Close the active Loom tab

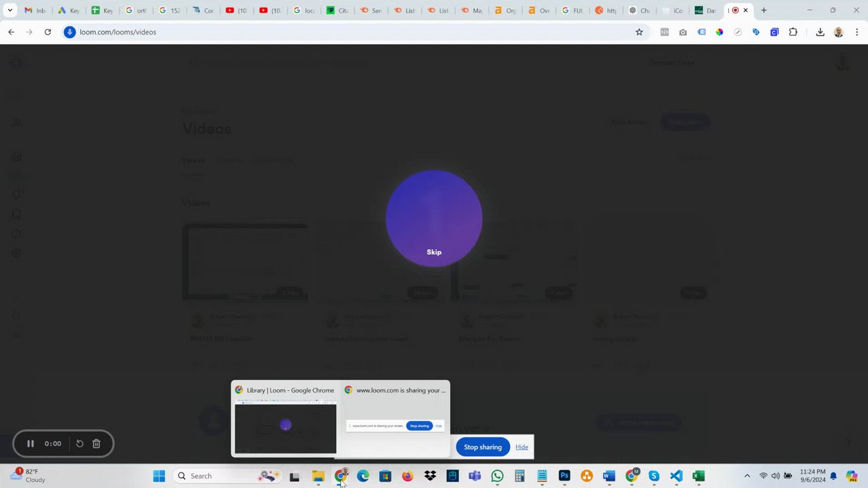click(x=746, y=11)
